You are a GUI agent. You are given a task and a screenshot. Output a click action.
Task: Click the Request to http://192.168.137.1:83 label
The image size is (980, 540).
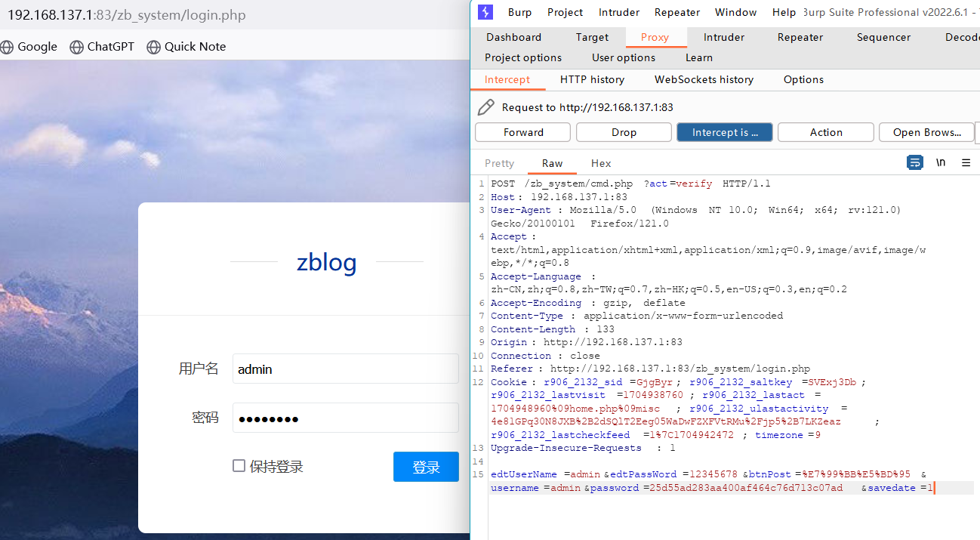tap(587, 107)
